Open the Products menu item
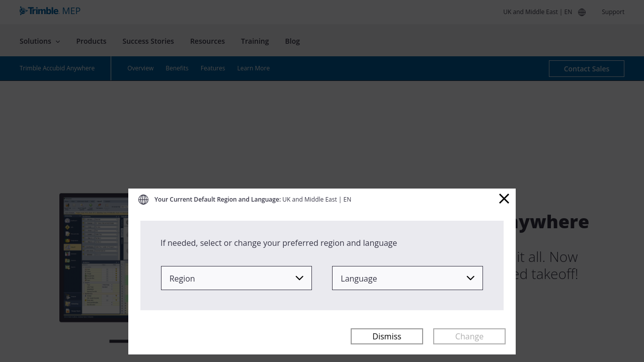The height and width of the screenshot is (362, 644). click(91, 41)
